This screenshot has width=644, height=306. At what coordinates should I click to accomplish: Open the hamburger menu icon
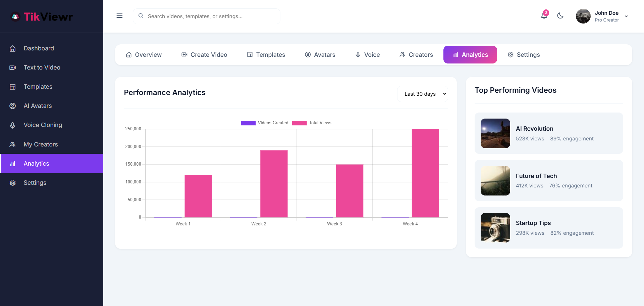click(119, 16)
